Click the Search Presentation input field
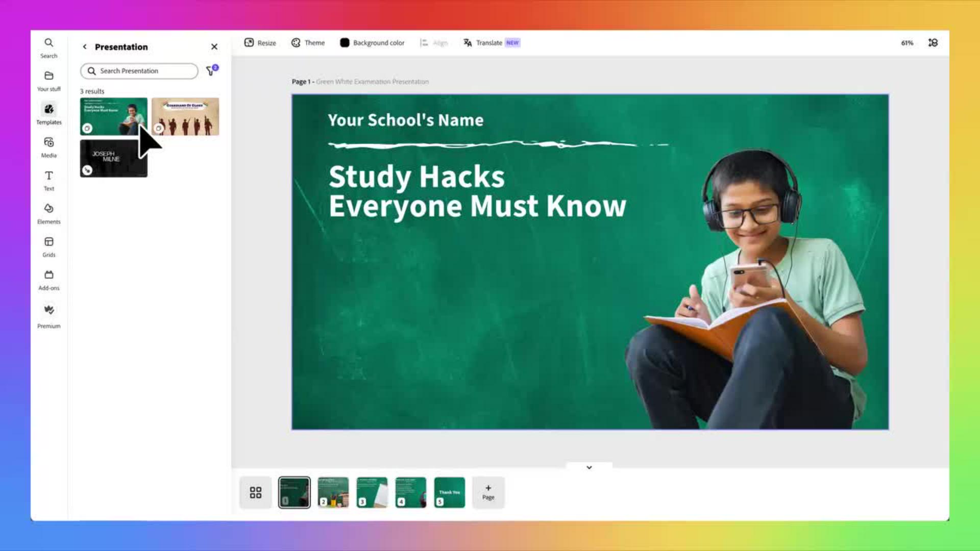Viewport: 980px width, 551px height. pyautogui.click(x=143, y=71)
